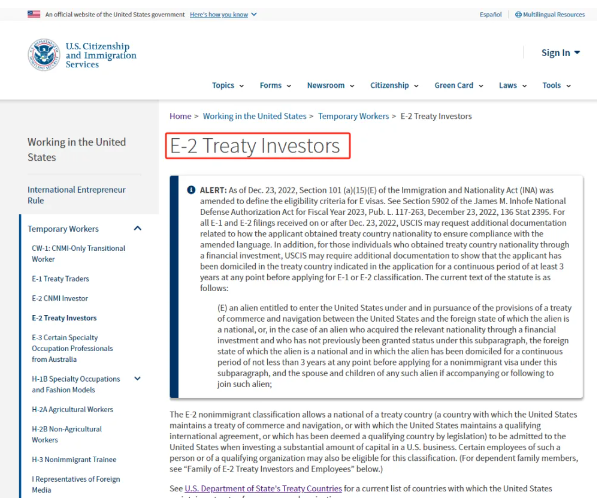The height and width of the screenshot is (498, 597).
Task: Open the Forms menu
Action: tap(275, 85)
